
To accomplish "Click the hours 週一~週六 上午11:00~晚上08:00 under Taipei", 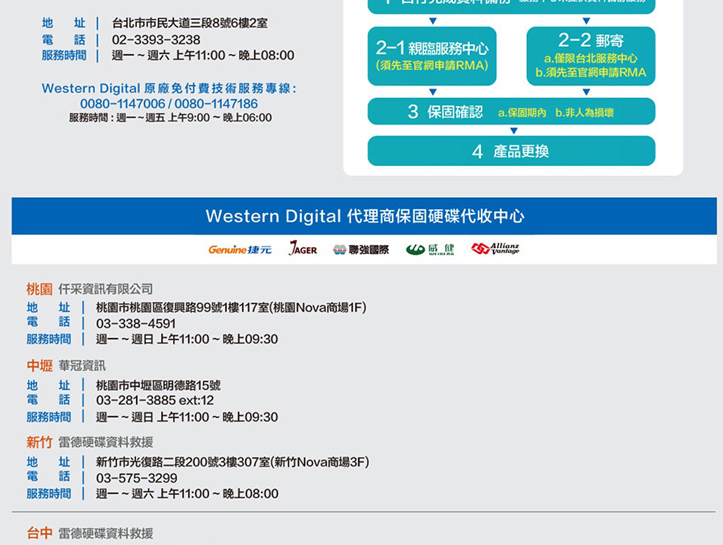I will [203, 55].
